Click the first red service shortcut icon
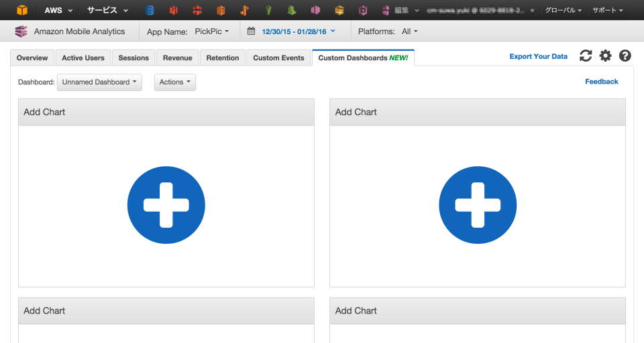 (x=174, y=10)
